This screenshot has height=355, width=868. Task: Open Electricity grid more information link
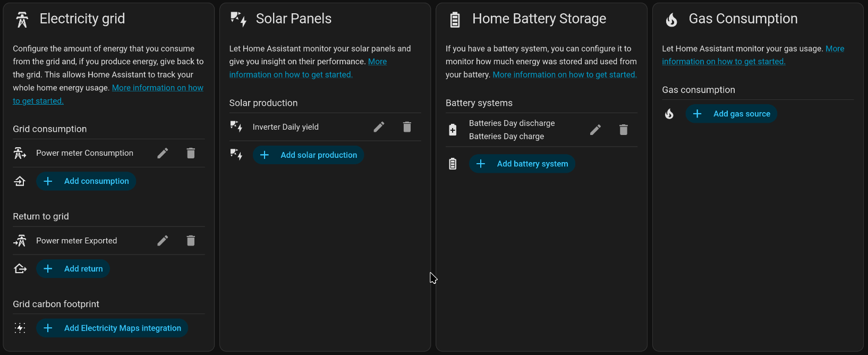157,88
